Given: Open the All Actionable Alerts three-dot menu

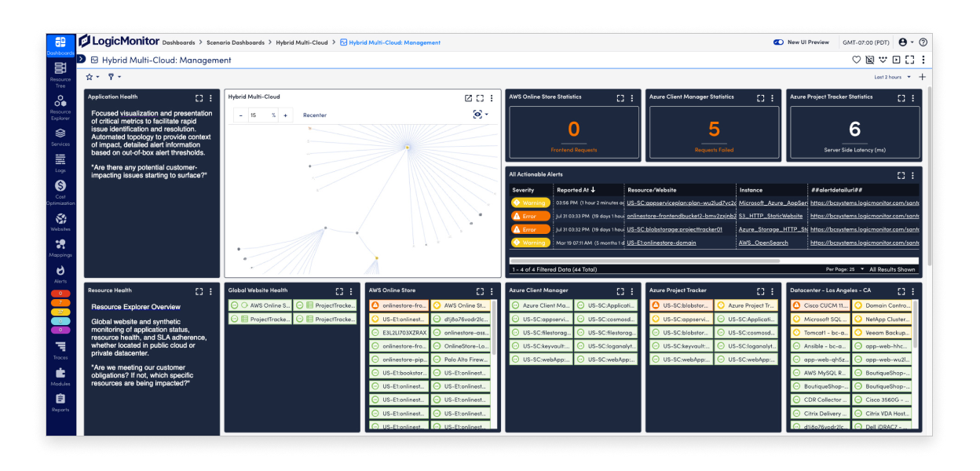Looking at the screenshot, I should pyautogui.click(x=912, y=175).
